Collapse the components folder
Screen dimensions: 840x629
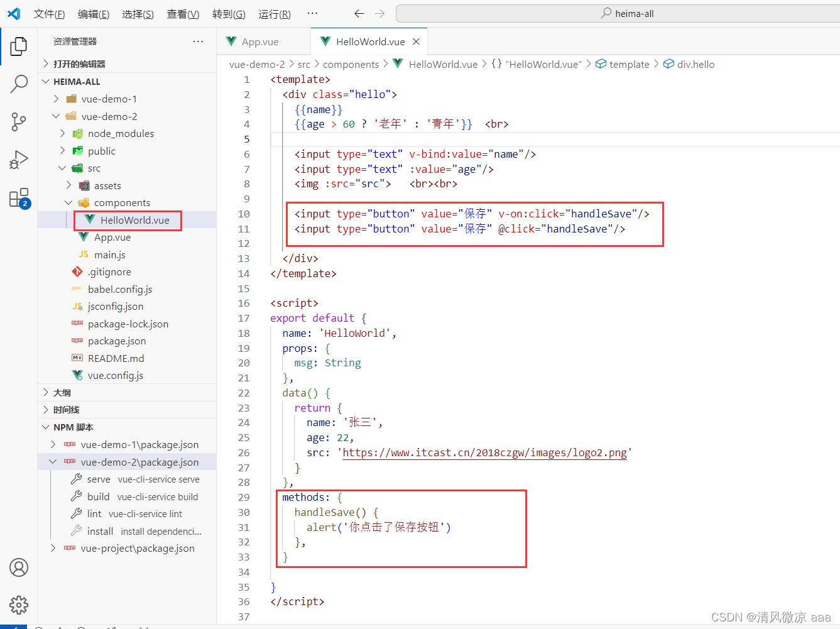[127, 202]
